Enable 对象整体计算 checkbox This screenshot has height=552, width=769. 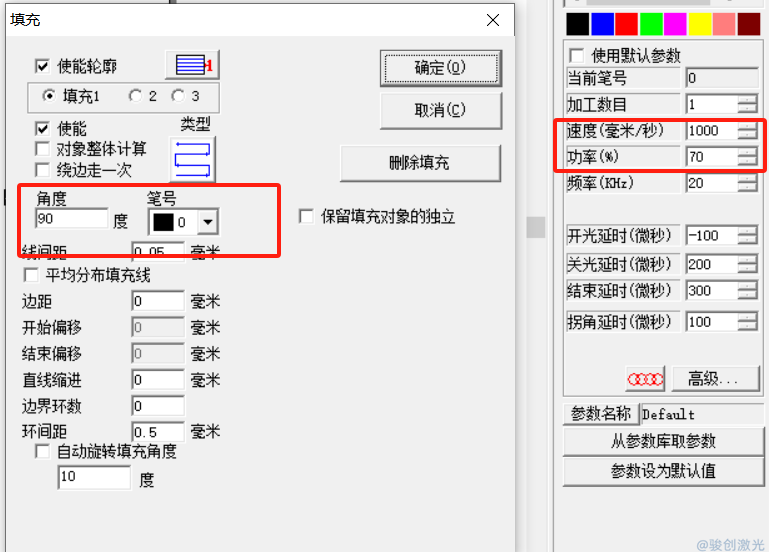[x=43, y=149]
